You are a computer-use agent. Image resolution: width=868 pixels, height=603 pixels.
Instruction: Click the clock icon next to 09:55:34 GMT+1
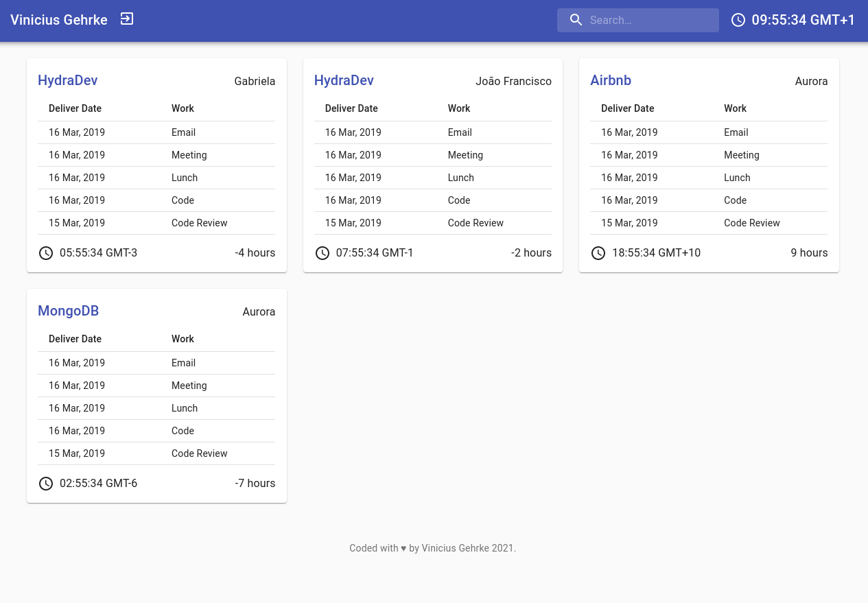738,20
